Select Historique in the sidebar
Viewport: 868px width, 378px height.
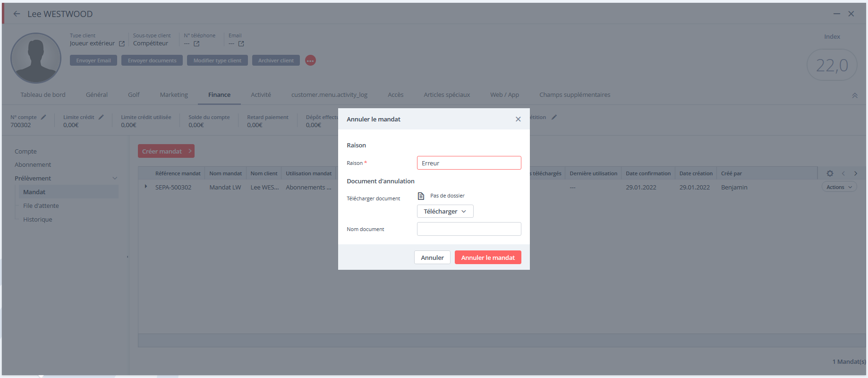tap(38, 220)
